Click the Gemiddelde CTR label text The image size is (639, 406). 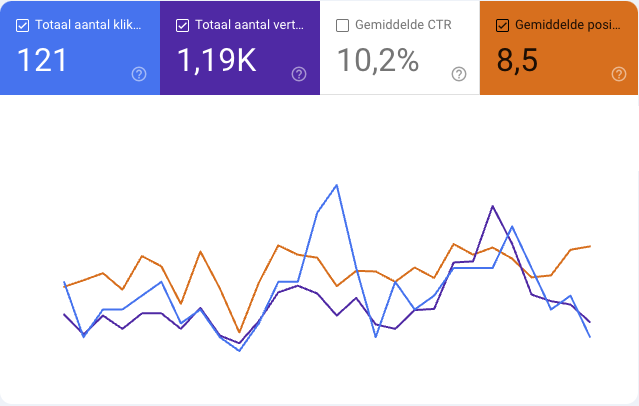coord(403,25)
